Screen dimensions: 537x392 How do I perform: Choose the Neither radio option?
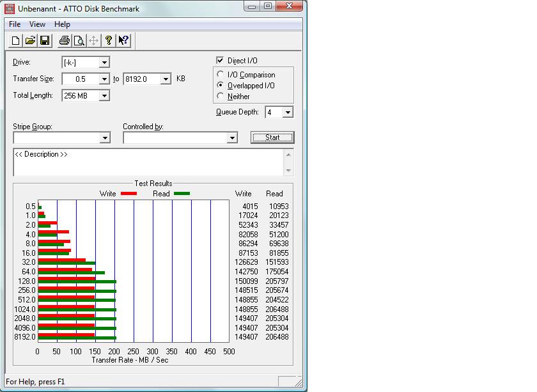coord(220,96)
